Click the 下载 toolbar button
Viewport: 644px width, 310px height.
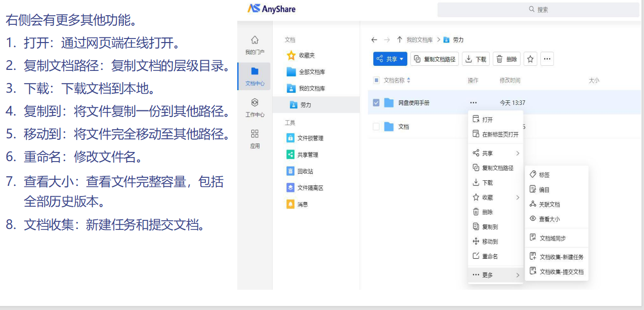476,59
